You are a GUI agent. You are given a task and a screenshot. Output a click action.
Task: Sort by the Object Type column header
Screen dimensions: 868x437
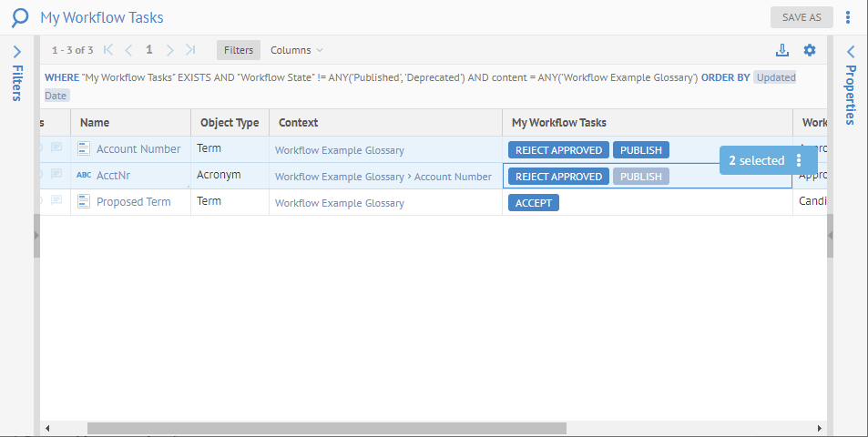point(230,123)
